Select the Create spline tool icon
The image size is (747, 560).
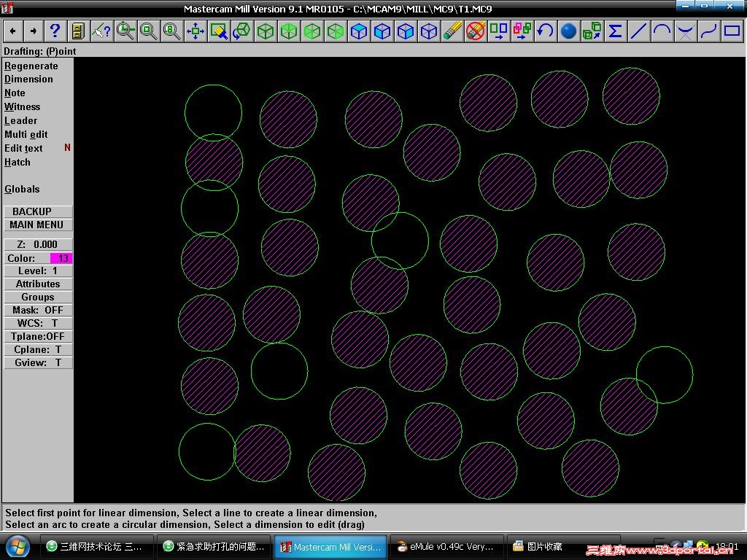pos(709,31)
